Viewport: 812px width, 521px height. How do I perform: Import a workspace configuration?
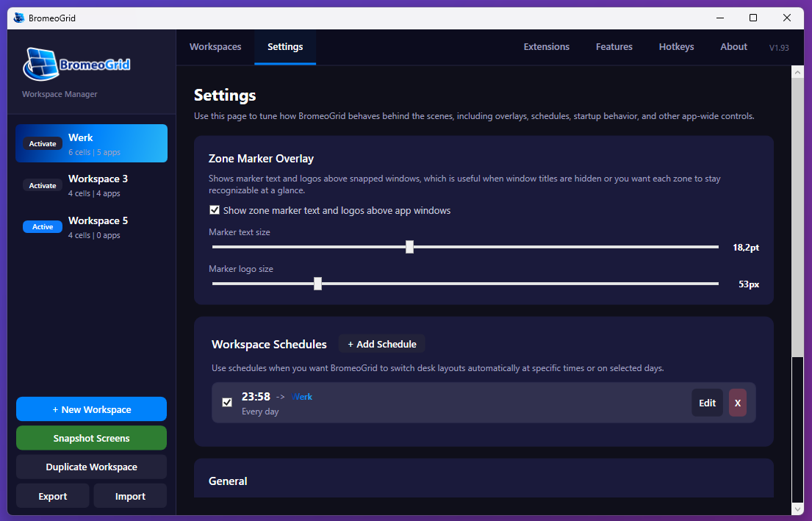[x=130, y=495]
